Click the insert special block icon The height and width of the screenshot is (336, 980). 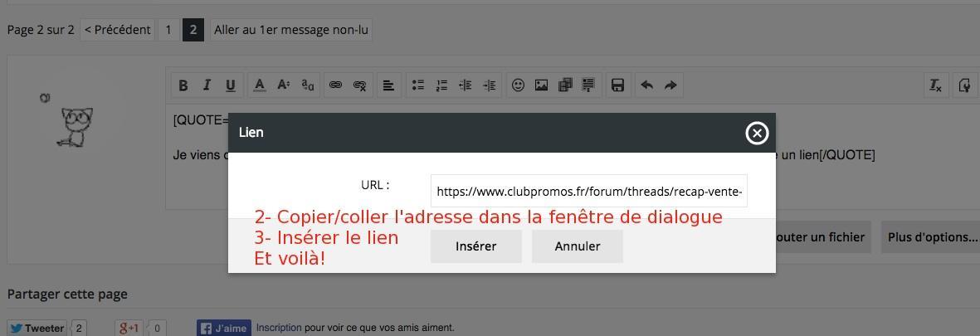pos(588,85)
